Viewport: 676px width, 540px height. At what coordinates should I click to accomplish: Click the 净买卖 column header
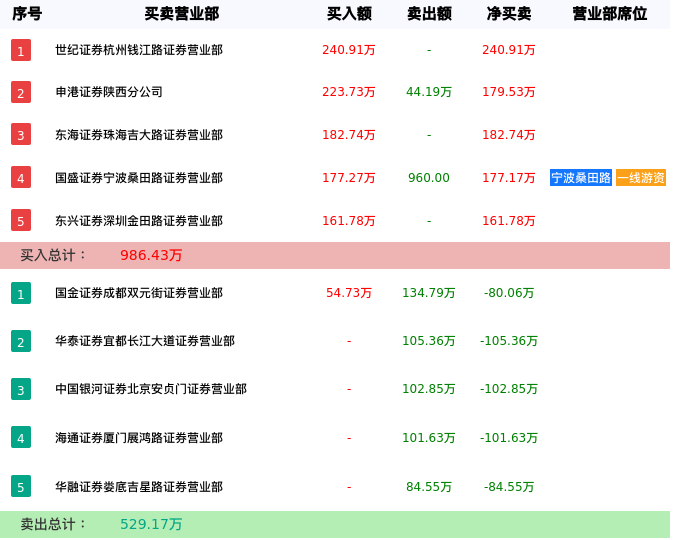coord(509,14)
